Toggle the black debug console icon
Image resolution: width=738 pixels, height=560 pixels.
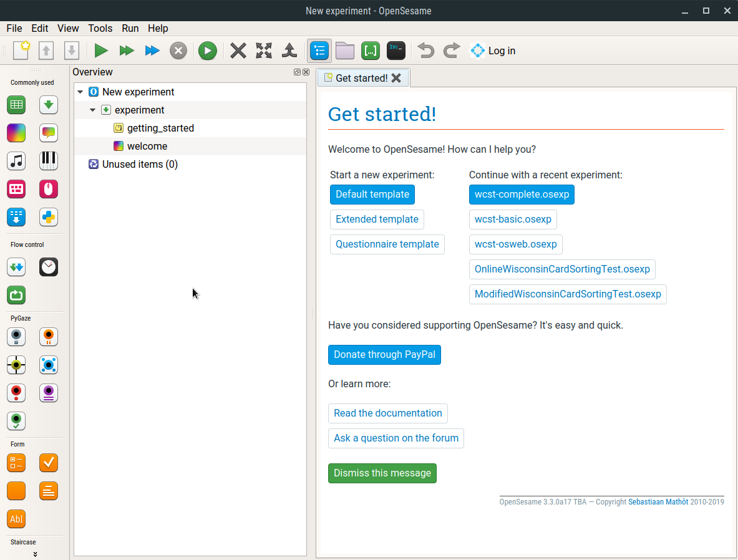396,51
